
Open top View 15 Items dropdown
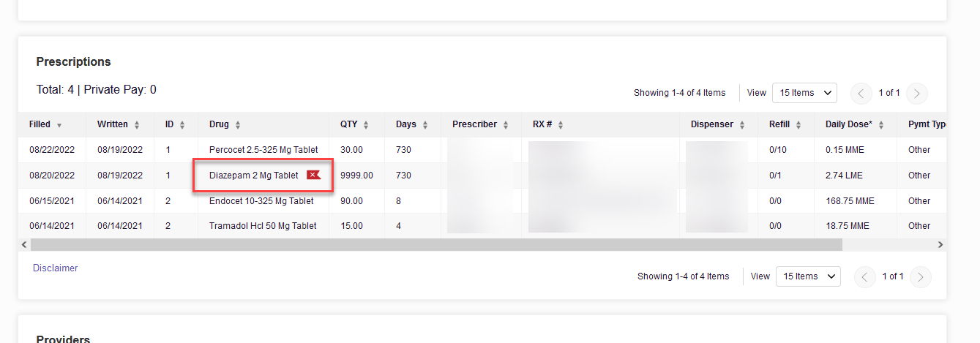pyautogui.click(x=804, y=93)
